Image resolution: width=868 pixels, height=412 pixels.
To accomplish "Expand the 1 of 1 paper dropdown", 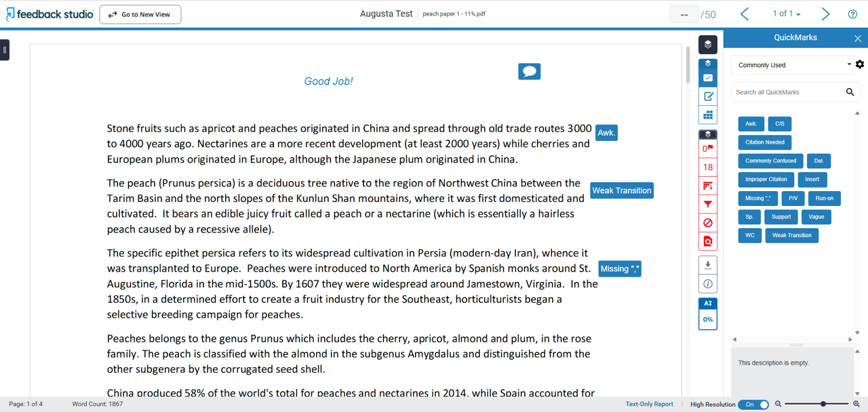I will [787, 14].
